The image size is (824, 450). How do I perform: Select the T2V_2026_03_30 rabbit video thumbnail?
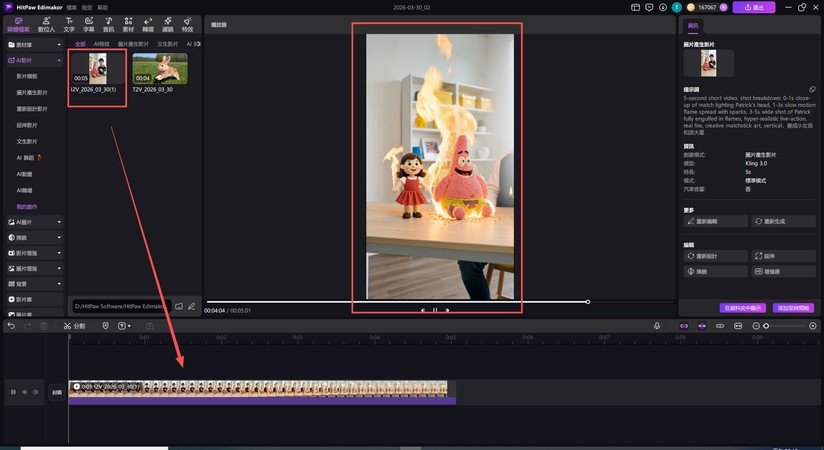tap(158, 70)
